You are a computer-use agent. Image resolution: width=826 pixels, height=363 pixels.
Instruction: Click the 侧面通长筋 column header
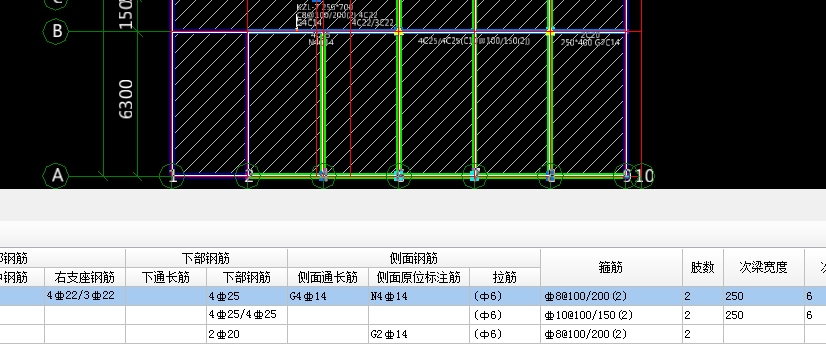pos(328,277)
